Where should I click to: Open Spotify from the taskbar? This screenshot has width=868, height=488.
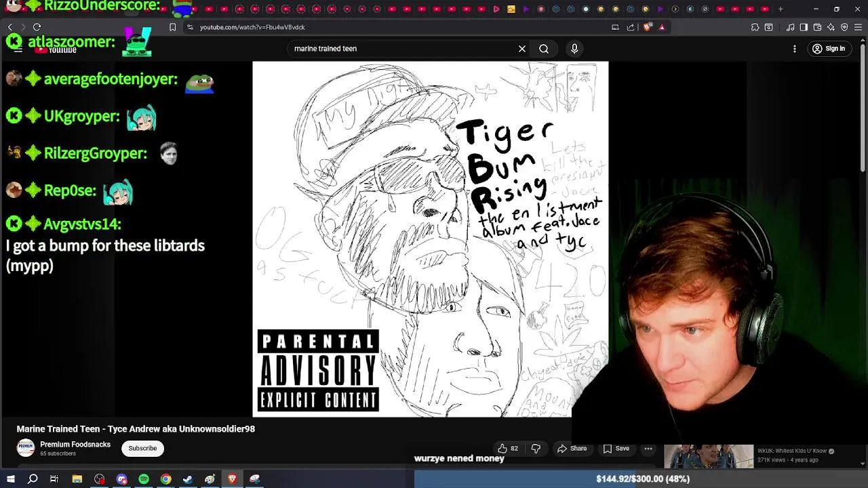click(144, 479)
